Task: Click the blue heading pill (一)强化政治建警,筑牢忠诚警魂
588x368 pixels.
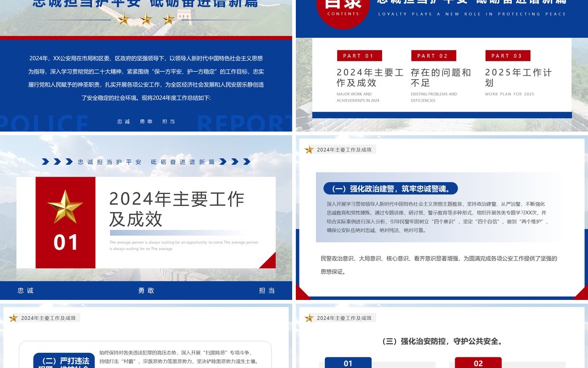Action: tap(390, 189)
